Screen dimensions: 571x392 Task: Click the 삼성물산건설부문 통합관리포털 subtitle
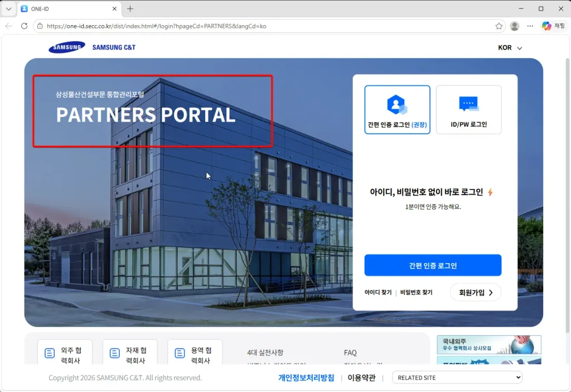[100, 94]
